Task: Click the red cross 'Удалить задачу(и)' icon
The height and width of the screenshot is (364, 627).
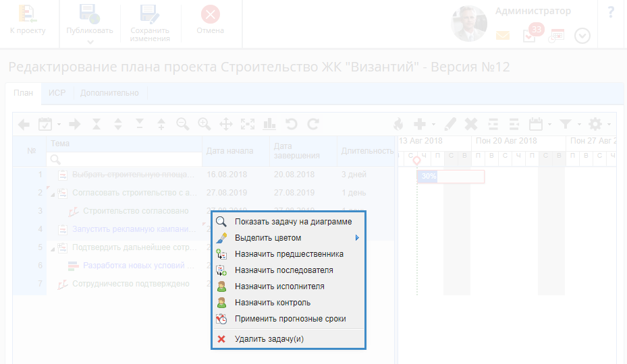Action: [x=221, y=339]
